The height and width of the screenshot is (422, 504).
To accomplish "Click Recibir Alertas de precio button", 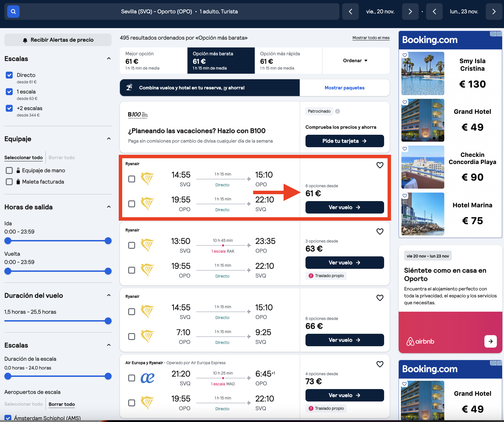I will click(x=58, y=40).
